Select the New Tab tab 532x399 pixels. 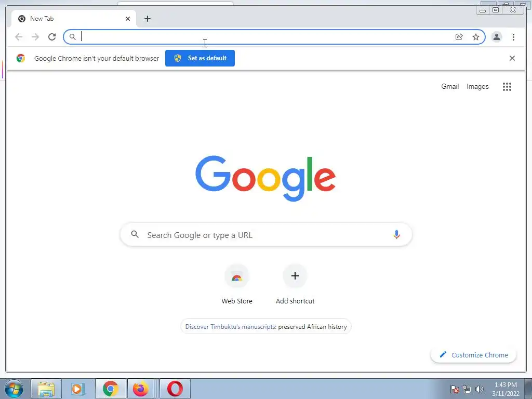tap(74, 19)
